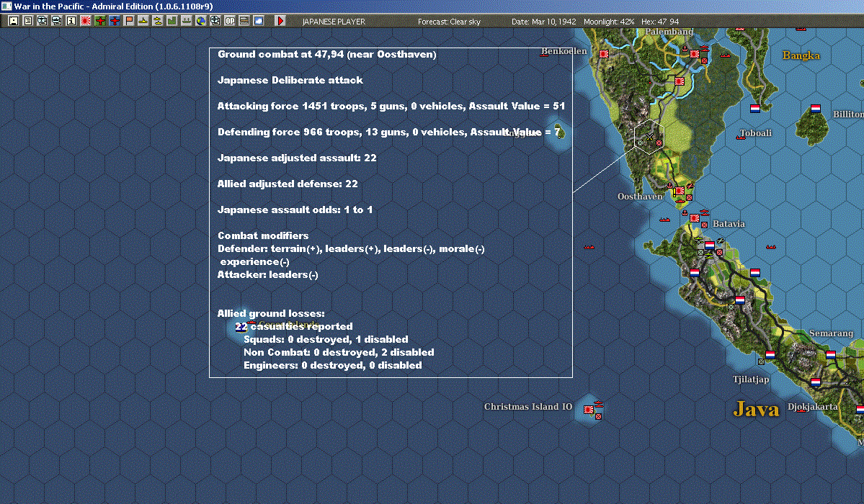The width and height of the screenshot is (864, 504).
Task: Click the cloud weather toolbar icon
Action: coord(259,21)
